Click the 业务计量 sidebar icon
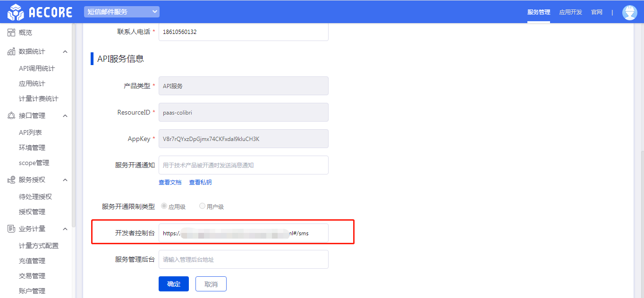 11,229
